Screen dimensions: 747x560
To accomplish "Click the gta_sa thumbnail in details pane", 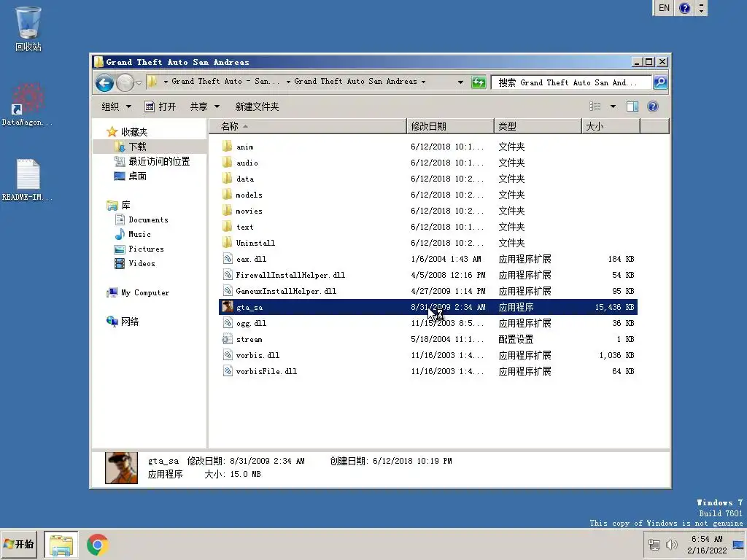I will click(x=121, y=468).
